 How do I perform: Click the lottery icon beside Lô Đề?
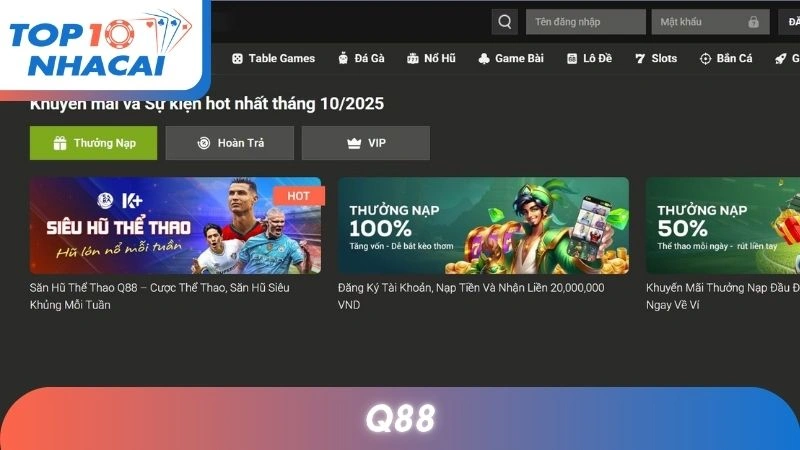tap(572, 59)
